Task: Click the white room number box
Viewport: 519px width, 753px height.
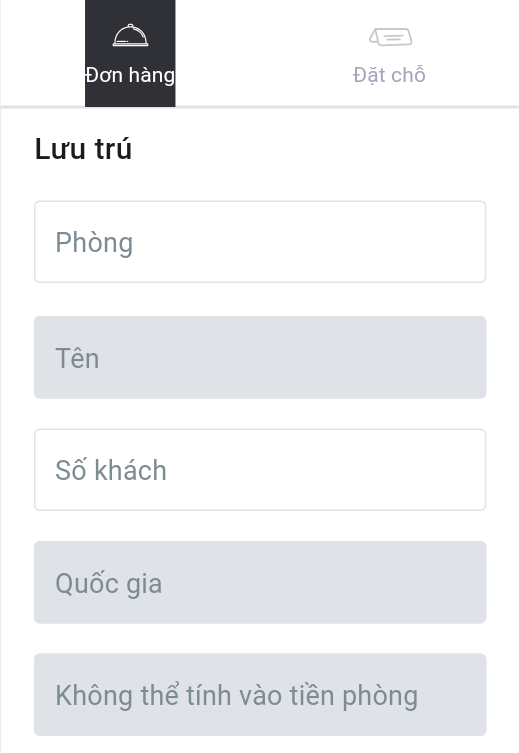Action: [x=260, y=242]
